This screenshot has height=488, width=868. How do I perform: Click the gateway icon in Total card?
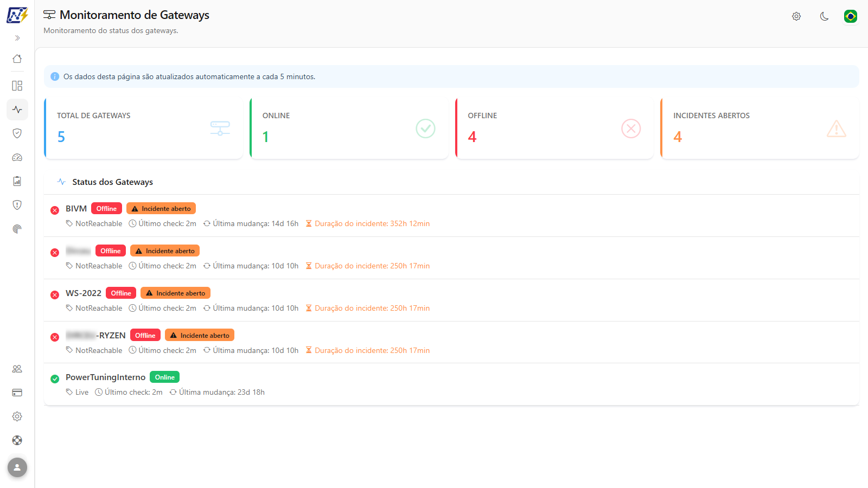tap(220, 129)
